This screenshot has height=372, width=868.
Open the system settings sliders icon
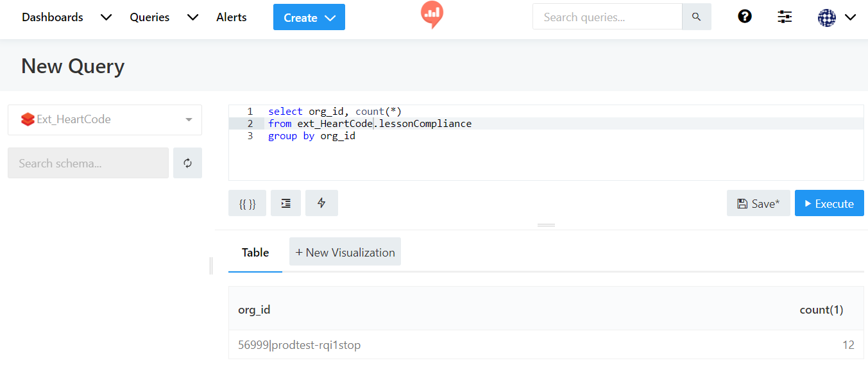(784, 16)
